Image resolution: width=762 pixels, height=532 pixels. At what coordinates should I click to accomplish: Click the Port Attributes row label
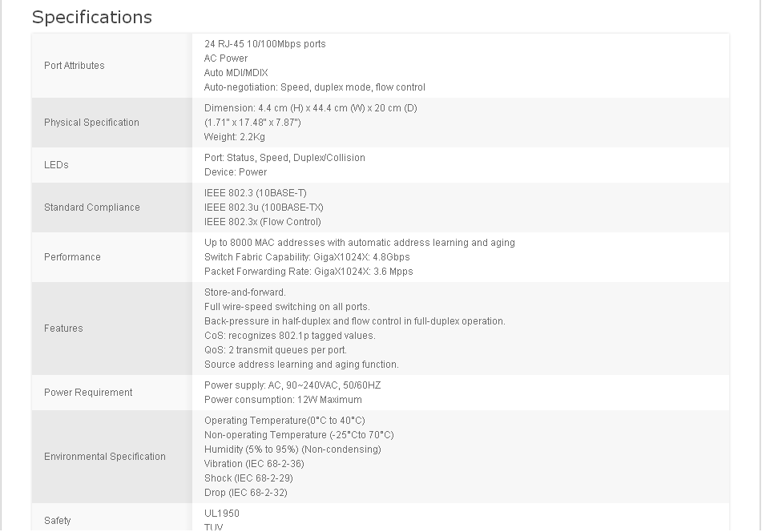[x=74, y=66]
